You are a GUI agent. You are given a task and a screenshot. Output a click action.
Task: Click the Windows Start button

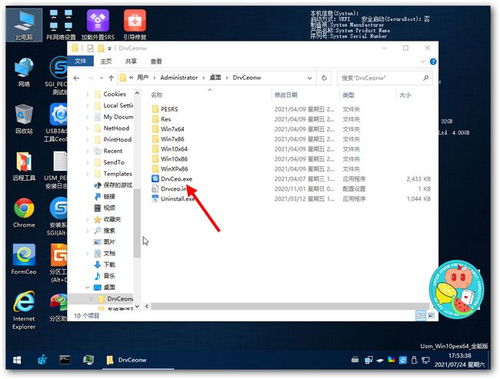tap(17, 360)
